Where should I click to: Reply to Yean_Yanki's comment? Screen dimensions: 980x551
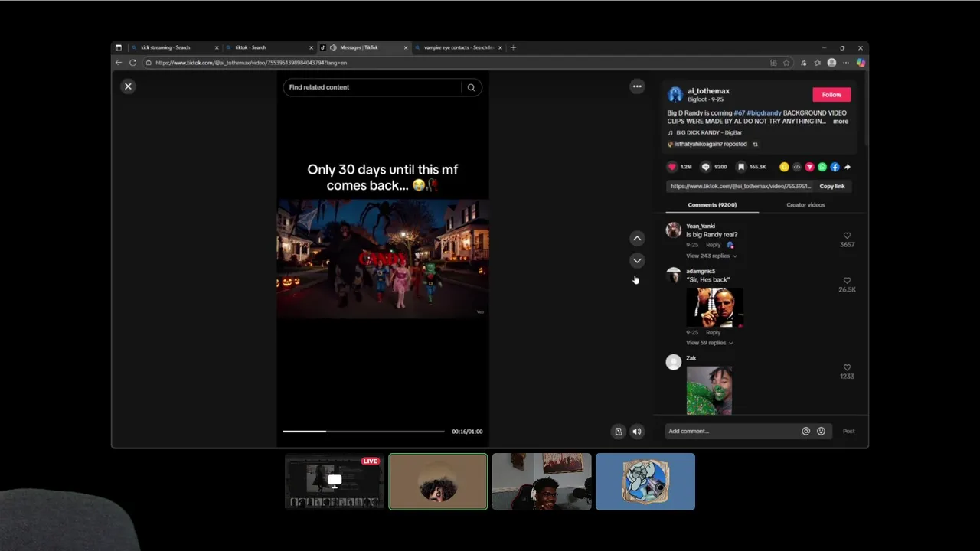tap(713, 245)
